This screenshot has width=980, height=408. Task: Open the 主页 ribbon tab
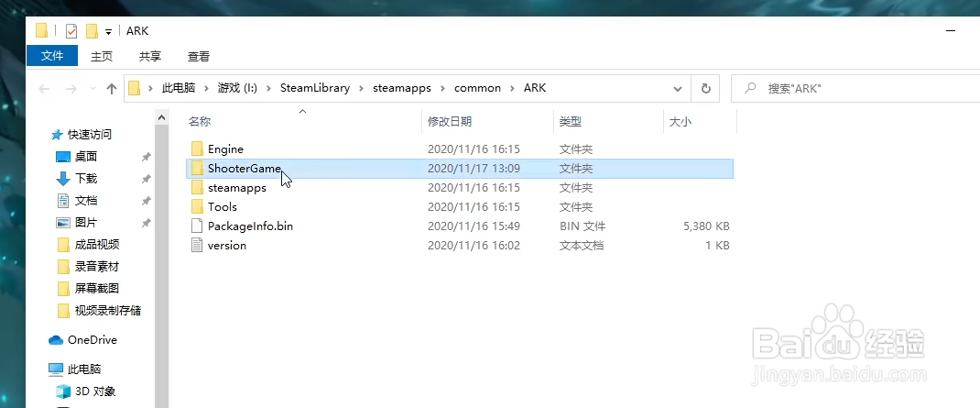(102, 56)
